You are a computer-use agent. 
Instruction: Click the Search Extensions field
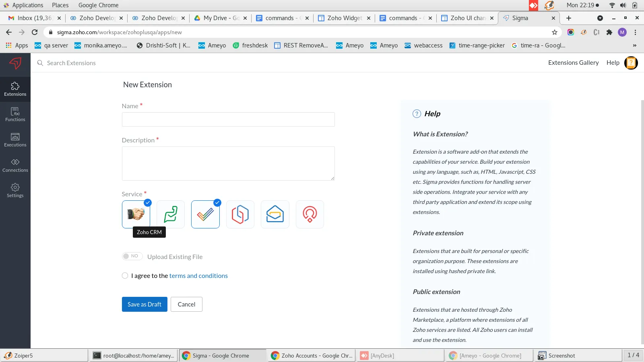click(71, 63)
